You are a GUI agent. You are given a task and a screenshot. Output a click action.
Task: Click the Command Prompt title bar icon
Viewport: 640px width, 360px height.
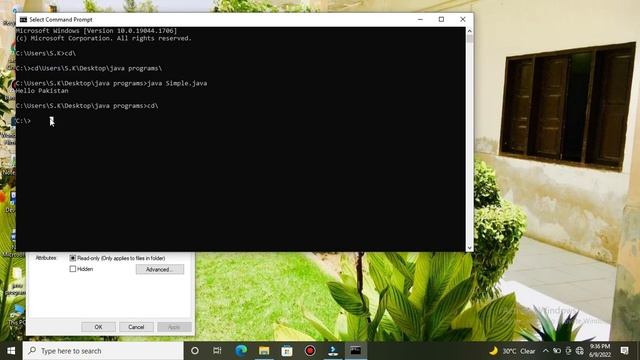coord(23,20)
